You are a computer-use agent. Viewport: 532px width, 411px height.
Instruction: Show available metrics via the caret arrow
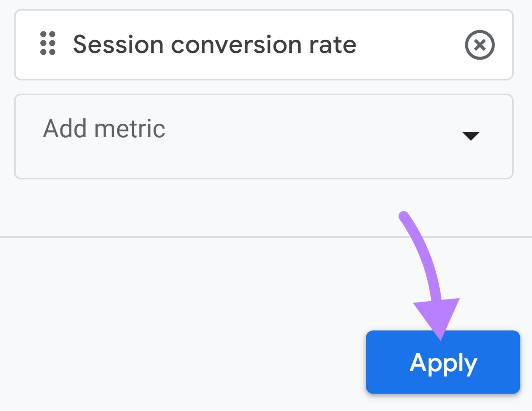[471, 136]
